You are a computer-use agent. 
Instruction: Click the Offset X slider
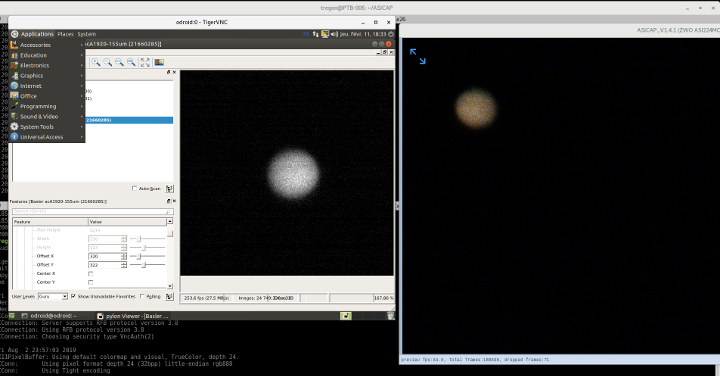(147, 256)
